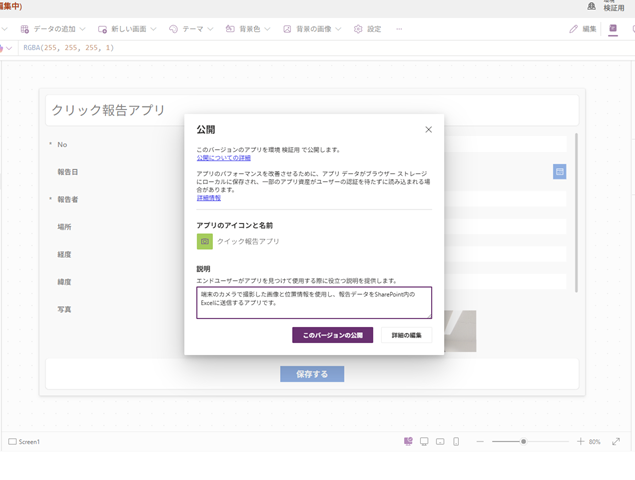Open the 詳細情報 link in dialog
Image resolution: width=635 pixels, height=480 pixels.
tap(208, 198)
